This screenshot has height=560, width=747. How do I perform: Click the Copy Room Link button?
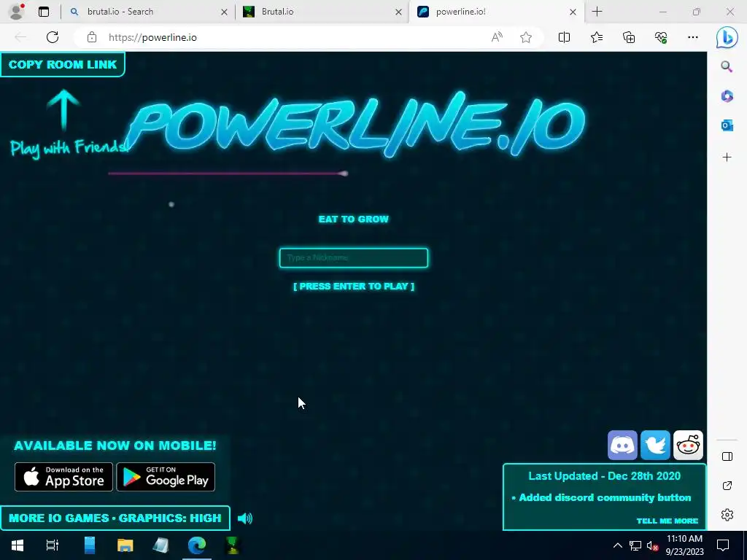pyautogui.click(x=63, y=64)
